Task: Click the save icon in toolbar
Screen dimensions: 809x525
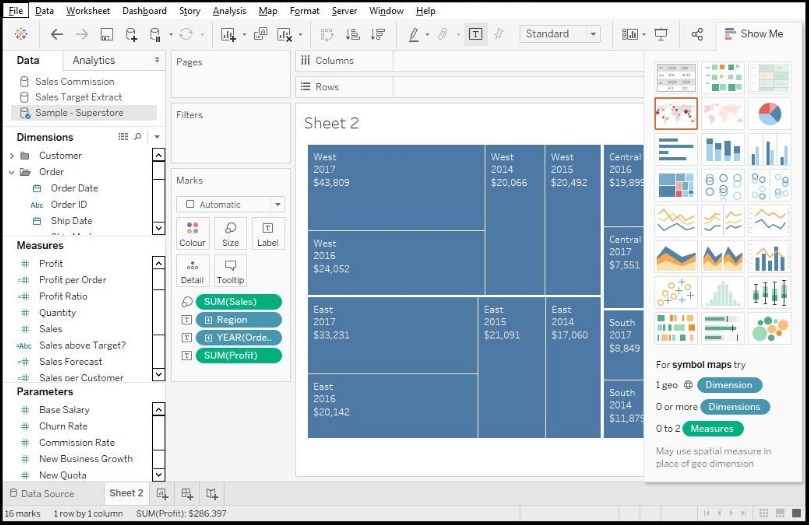Action: click(x=106, y=35)
